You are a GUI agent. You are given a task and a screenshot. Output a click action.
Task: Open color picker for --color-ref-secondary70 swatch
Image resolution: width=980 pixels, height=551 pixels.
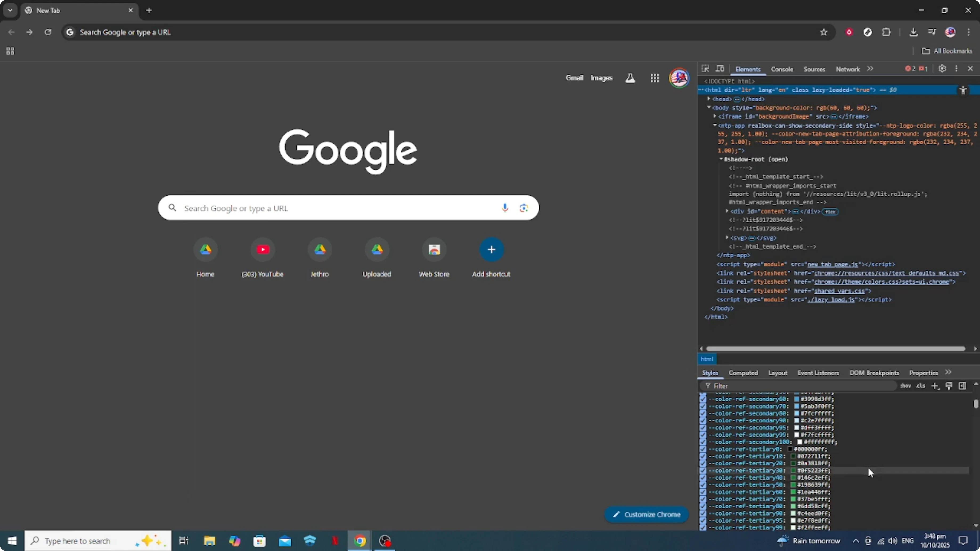pyautogui.click(x=796, y=406)
